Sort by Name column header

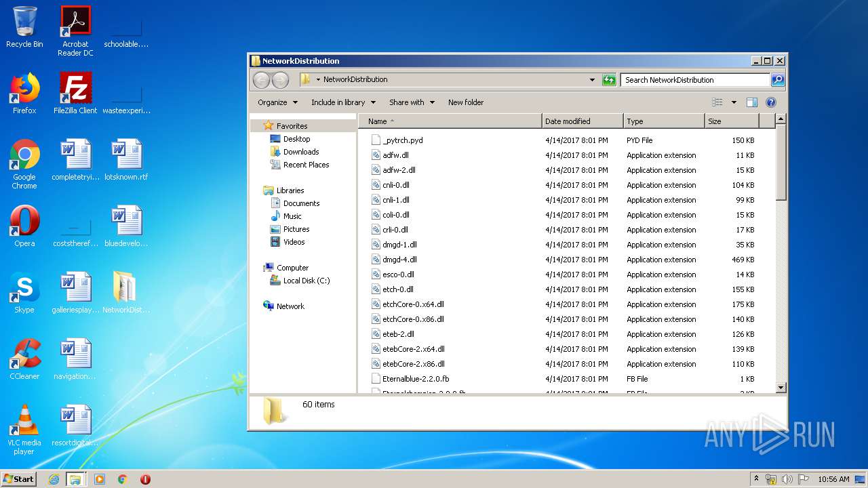click(450, 121)
